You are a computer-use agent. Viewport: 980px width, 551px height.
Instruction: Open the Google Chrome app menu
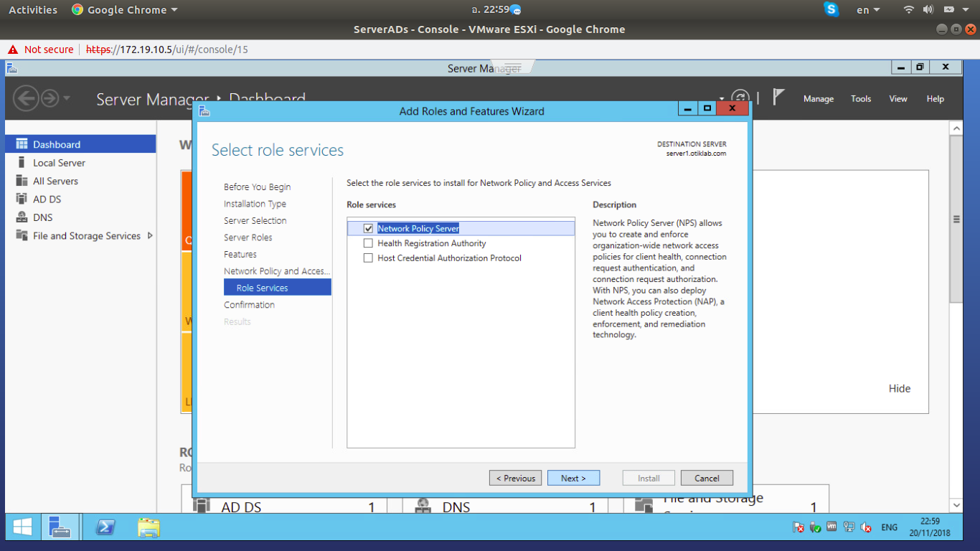point(124,10)
